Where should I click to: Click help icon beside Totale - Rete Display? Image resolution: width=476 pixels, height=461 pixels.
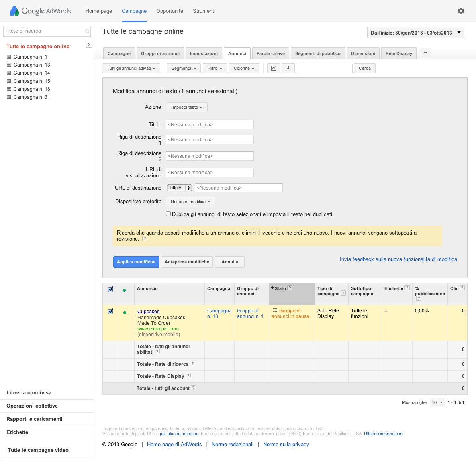point(188,376)
